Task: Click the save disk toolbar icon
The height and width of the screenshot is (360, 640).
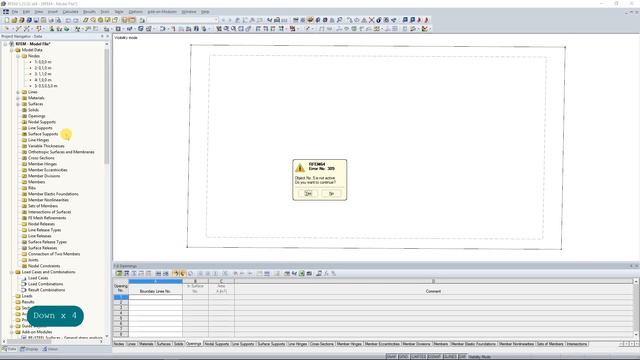Action: click(36, 20)
